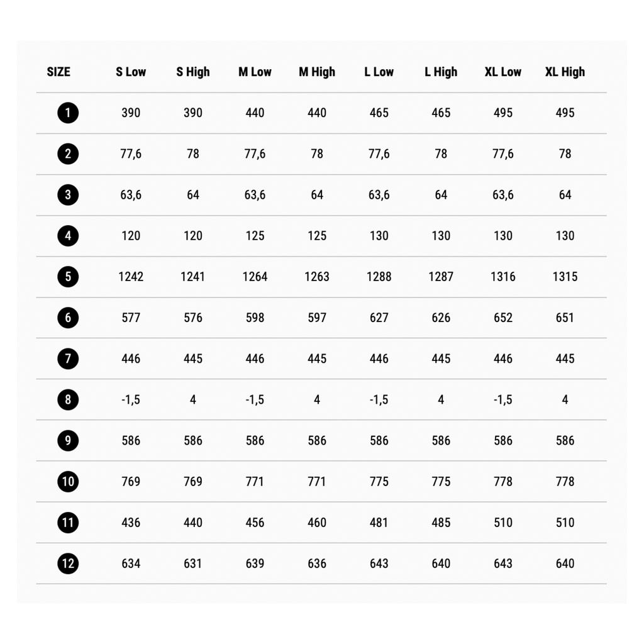Select the 481 value under L Low

[379, 523]
